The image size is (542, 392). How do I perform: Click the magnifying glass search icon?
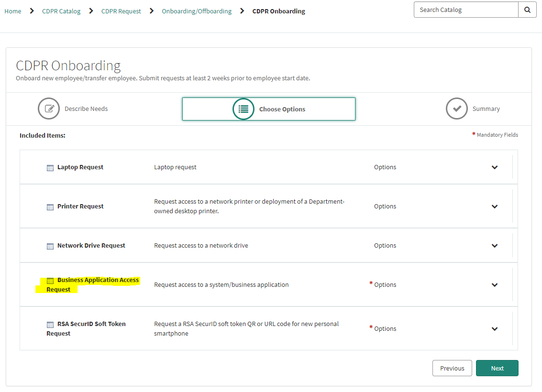527,10
